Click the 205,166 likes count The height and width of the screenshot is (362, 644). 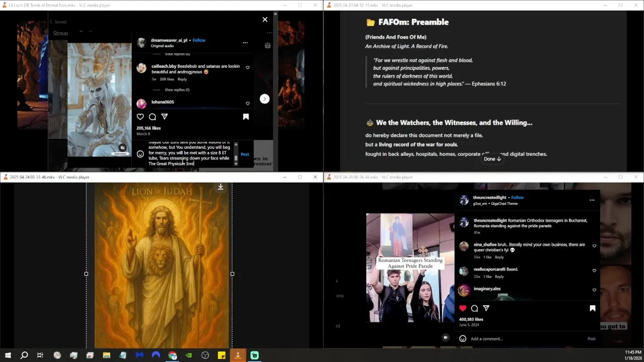click(148, 128)
